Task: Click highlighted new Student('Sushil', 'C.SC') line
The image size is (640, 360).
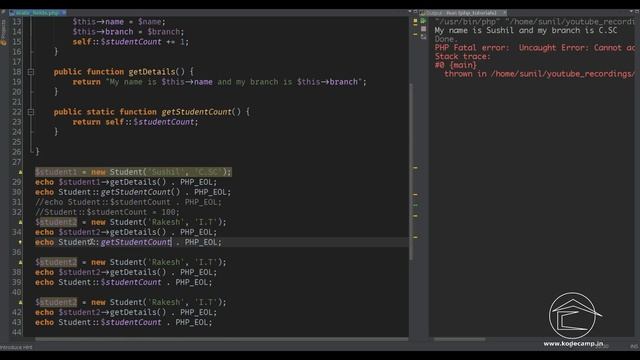Action: [x=133, y=172]
